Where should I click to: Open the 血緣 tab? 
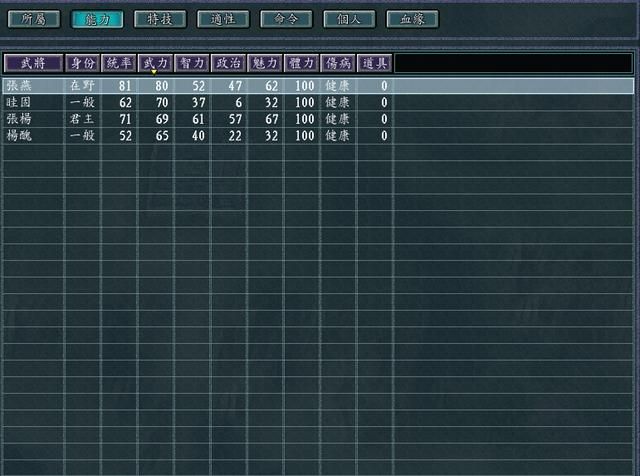(413, 19)
